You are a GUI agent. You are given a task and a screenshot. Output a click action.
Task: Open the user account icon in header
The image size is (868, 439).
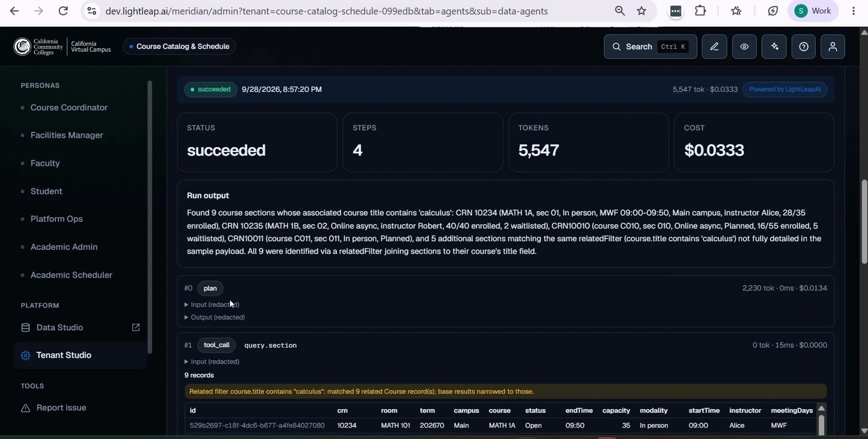tap(833, 47)
